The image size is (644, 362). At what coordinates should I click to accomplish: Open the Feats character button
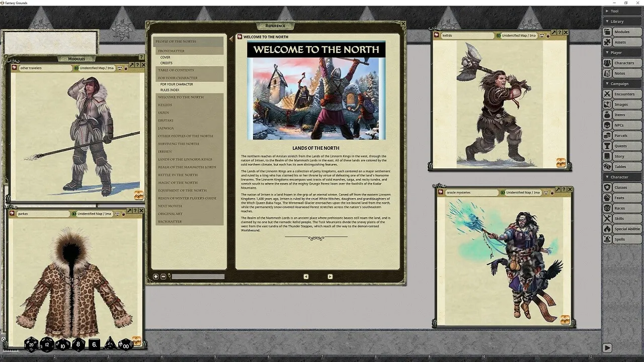[622, 198]
